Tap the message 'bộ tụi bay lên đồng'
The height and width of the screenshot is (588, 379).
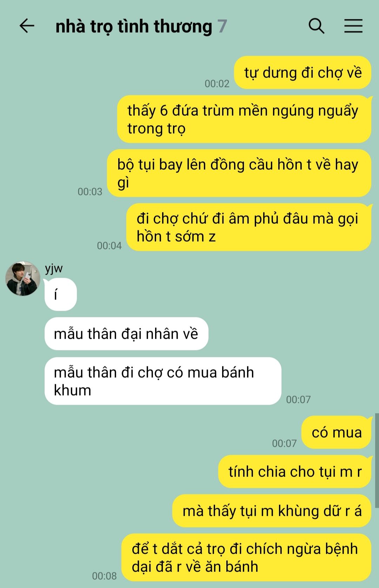click(239, 173)
